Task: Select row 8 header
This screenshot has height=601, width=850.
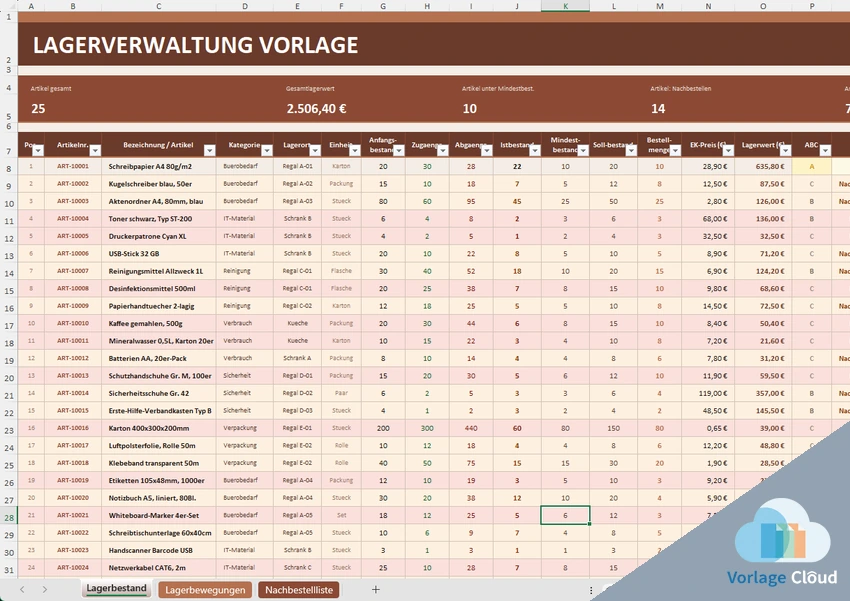Action: (9, 167)
